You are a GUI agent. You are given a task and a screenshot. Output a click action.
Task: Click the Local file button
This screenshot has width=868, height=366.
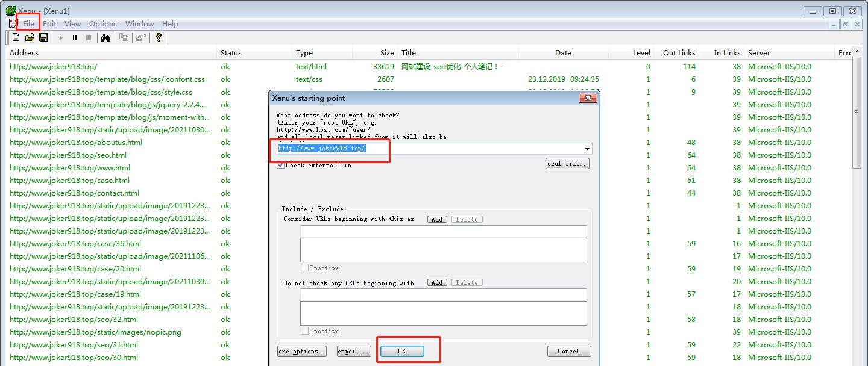click(x=567, y=164)
